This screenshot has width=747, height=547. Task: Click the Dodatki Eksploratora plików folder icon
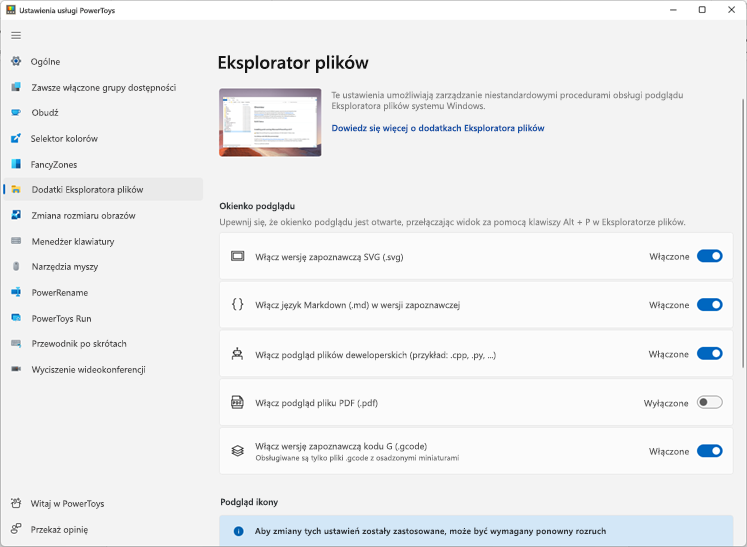point(16,190)
